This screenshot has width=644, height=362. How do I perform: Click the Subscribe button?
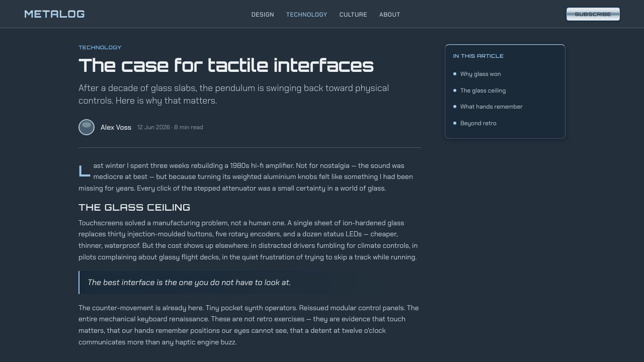click(x=593, y=14)
